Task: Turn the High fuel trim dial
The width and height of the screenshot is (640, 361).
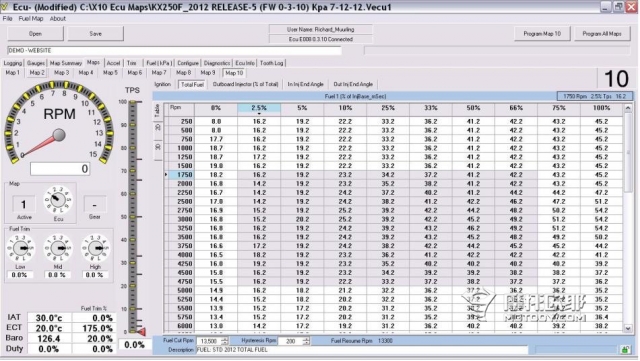Action: coord(95,248)
